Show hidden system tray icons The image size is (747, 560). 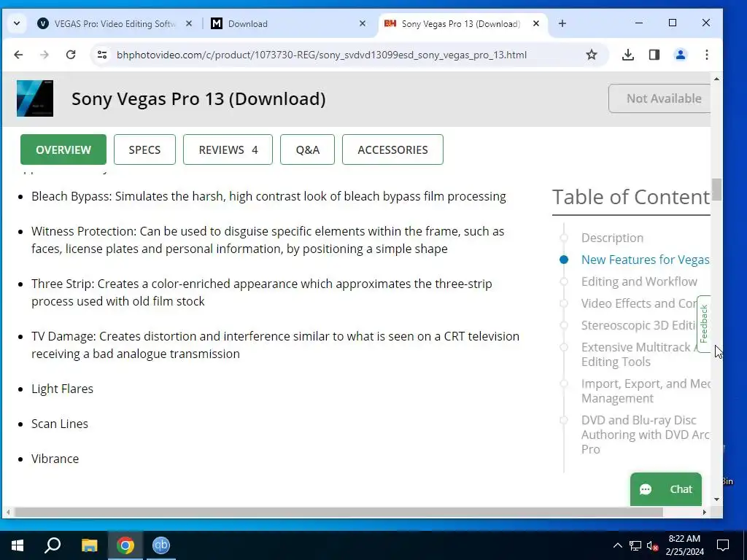tap(617, 545)
